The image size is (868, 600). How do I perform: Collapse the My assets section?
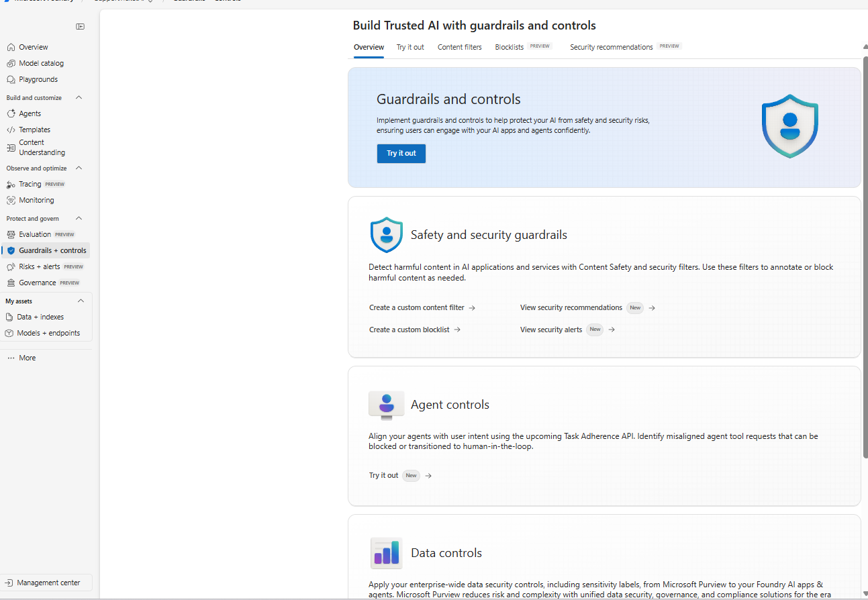81,301
